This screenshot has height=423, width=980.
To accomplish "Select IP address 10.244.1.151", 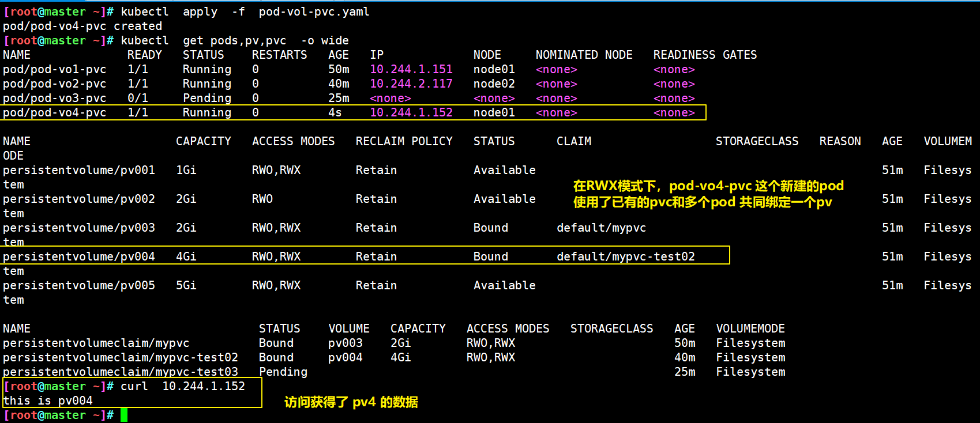I will [x=411, y=69].
